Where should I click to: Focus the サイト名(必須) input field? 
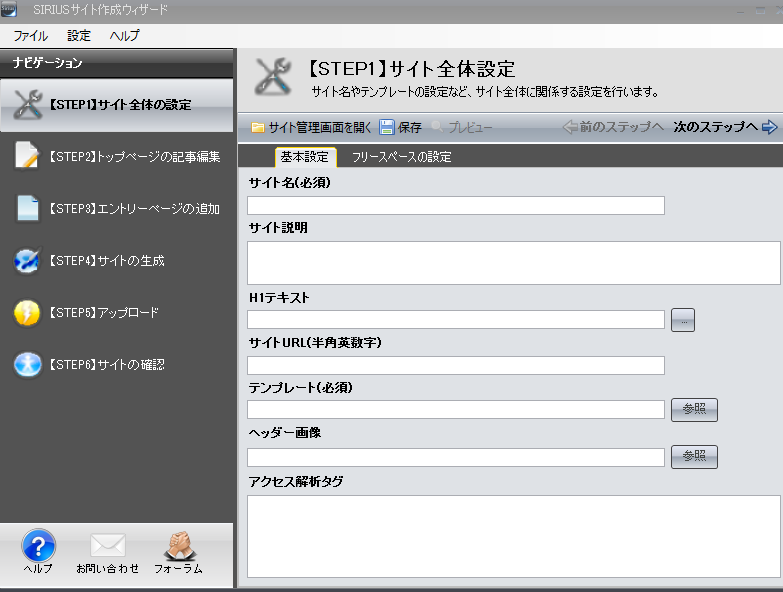click(456, 206)
